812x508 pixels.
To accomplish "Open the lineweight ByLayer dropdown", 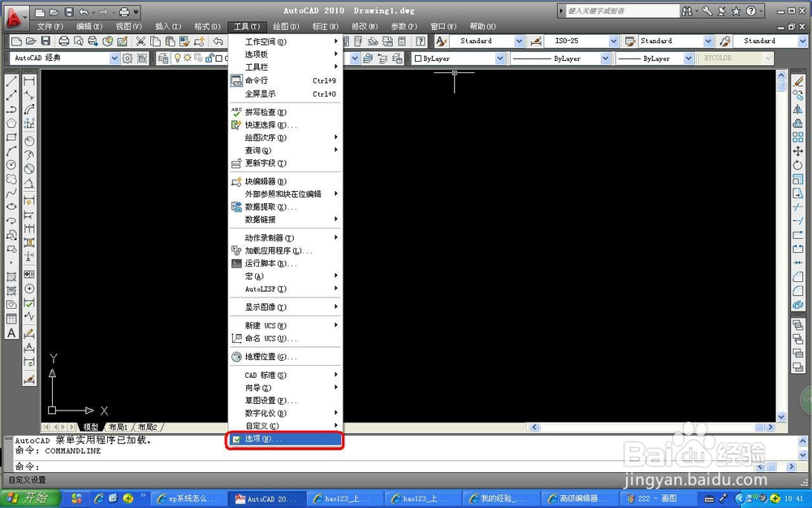I will 689,59.
